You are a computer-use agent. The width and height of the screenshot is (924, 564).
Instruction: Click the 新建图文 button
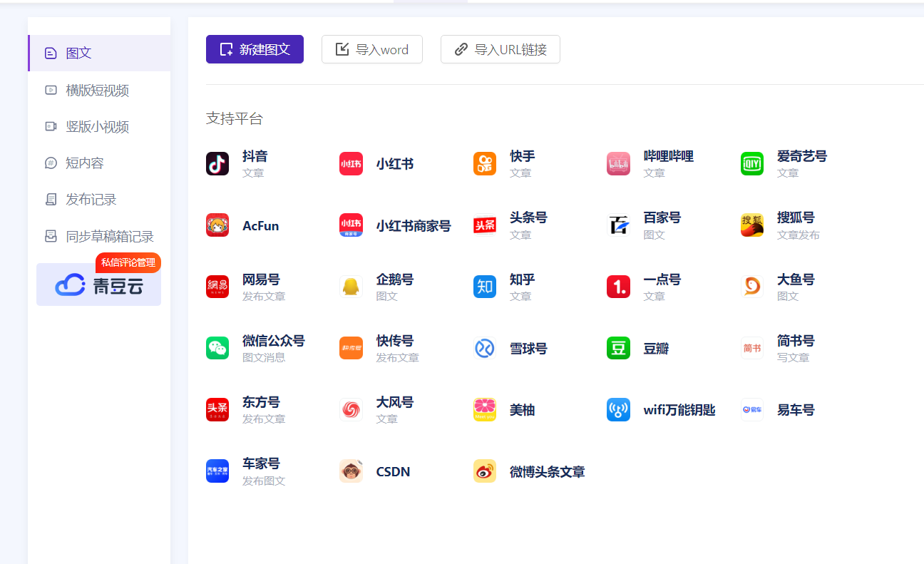point(255,49)
